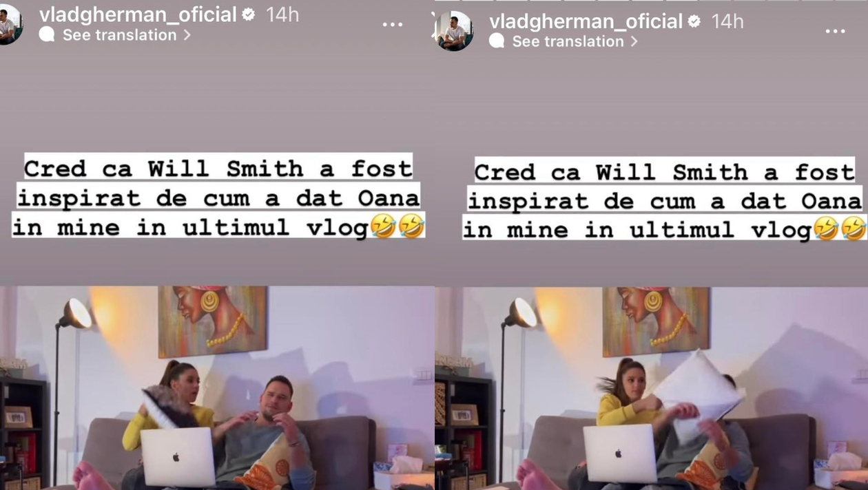Tap the verified badge in the left story
Viewport: 868px width, 490px height.
coord(249,14)
